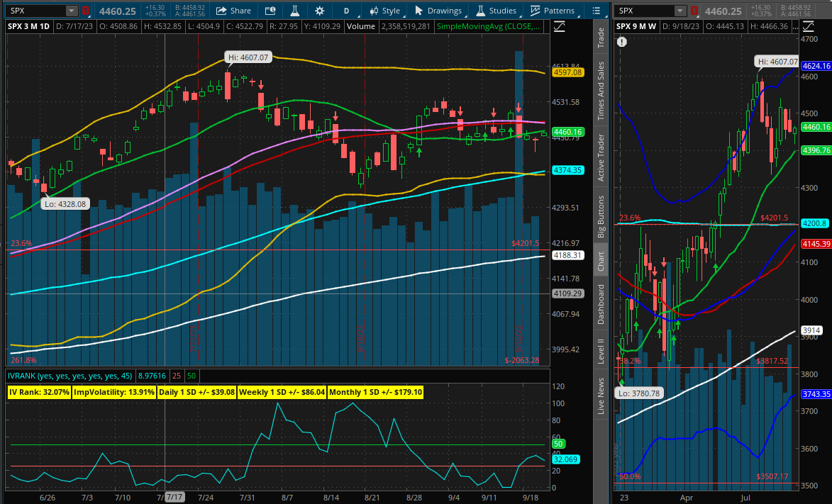Toggle the price axis scale icon on left chart
This screenshot has height=504, width=832.
tap(560, 26)
